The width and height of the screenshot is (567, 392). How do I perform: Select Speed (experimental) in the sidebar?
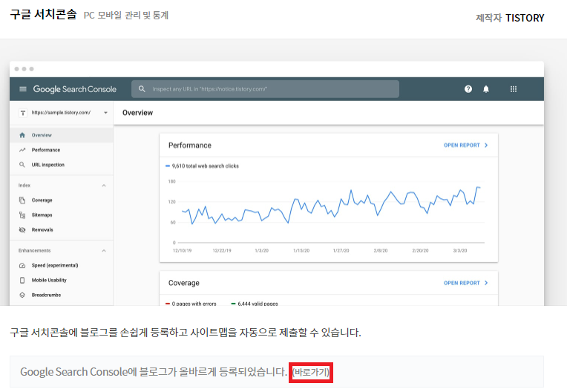coord(62,266)
